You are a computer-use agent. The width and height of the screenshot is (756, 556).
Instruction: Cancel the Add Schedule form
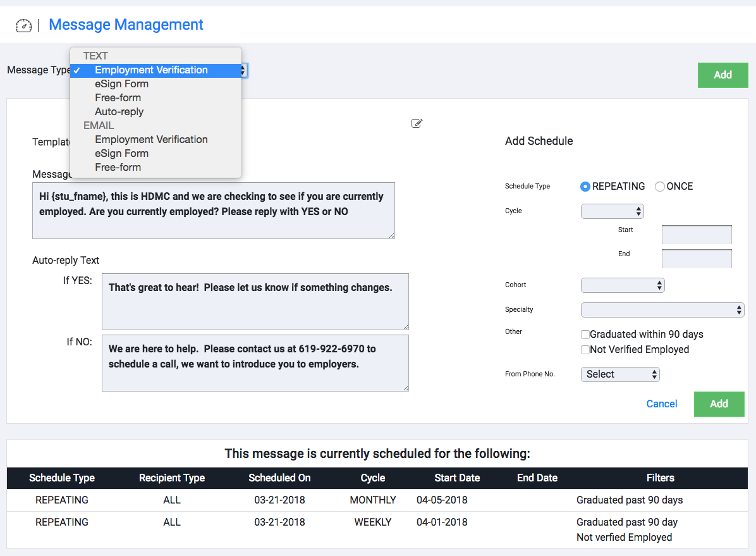point(661,404)
